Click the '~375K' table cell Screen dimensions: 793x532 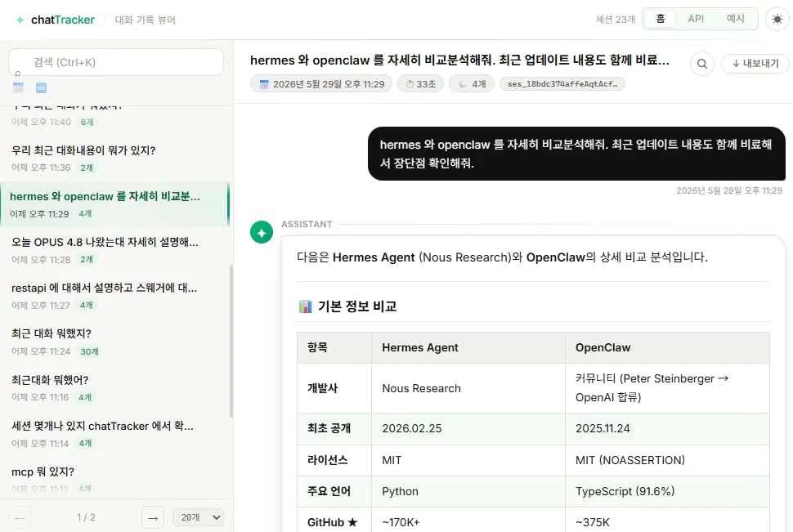(667, 521)
